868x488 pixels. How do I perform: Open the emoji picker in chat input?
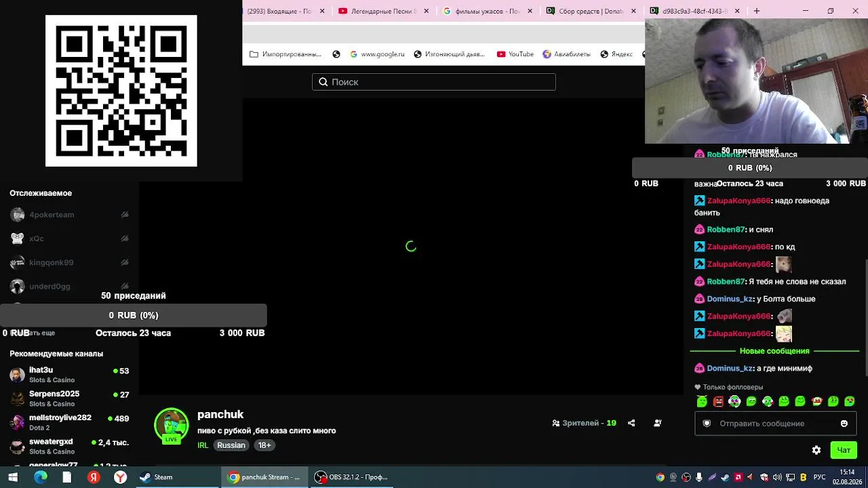click(x=844, y=424)
